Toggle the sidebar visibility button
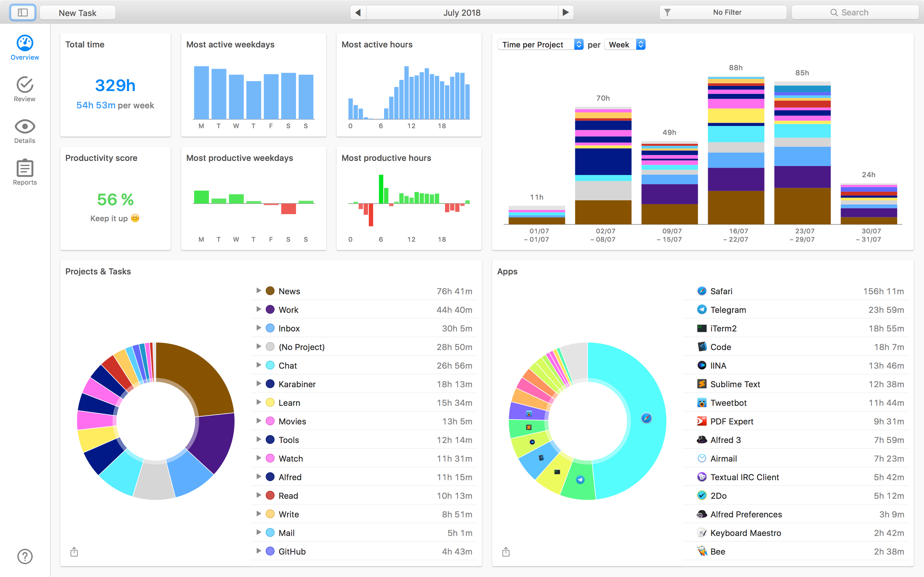The image size is (924, 577). click(x=23, y=13)
